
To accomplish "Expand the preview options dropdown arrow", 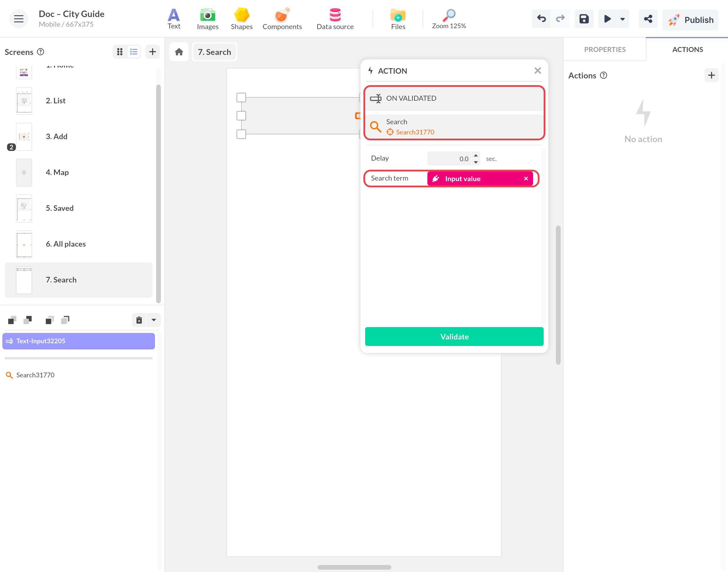I will [x=623, y=19].
